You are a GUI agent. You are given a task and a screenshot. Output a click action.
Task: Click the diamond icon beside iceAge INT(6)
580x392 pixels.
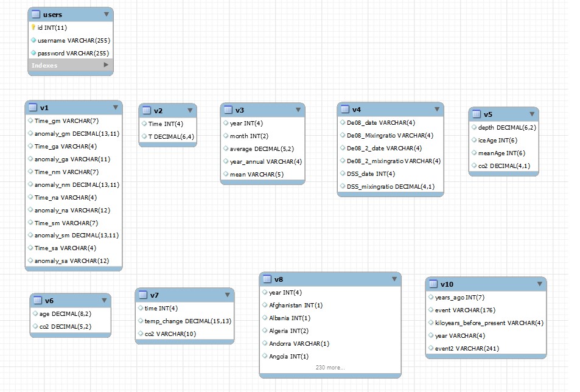[x=474, y=140]
